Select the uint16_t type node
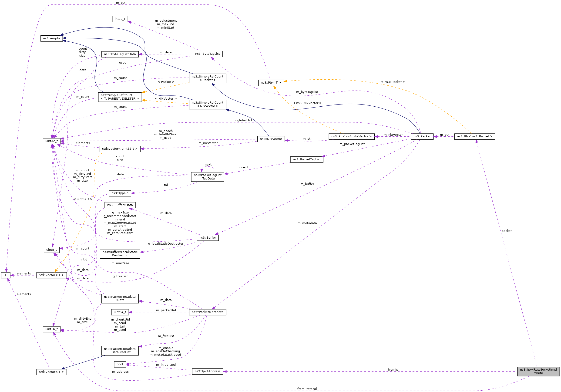The width and height of the screenshot is (561, 392). click(52, 329)
